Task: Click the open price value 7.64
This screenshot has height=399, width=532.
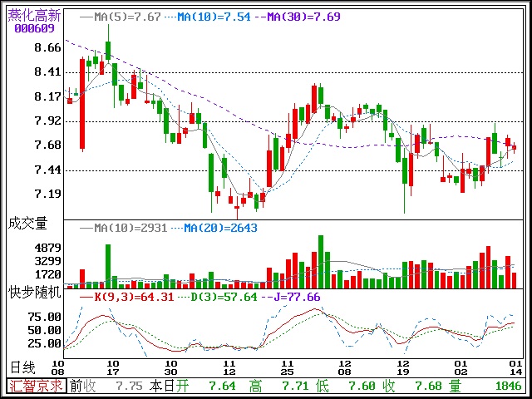Action: pyautogui.click(x=222, y=386)
